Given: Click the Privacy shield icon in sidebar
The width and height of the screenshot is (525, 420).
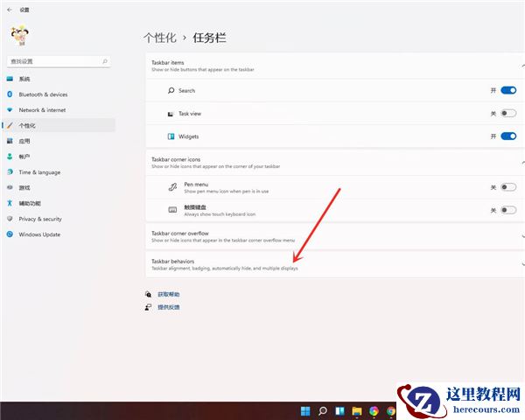Looking at the screenshot, I should (x=10, y=219).
